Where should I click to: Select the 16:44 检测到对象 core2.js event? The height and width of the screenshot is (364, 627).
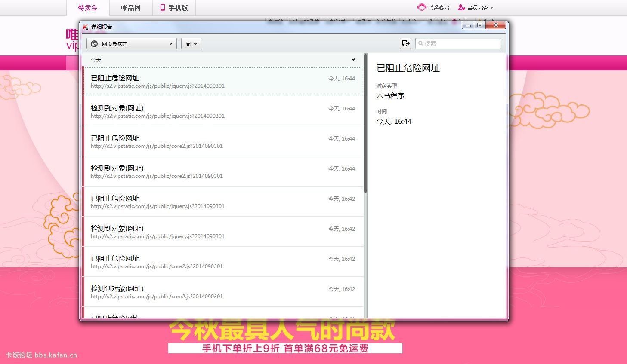[223, 171]
